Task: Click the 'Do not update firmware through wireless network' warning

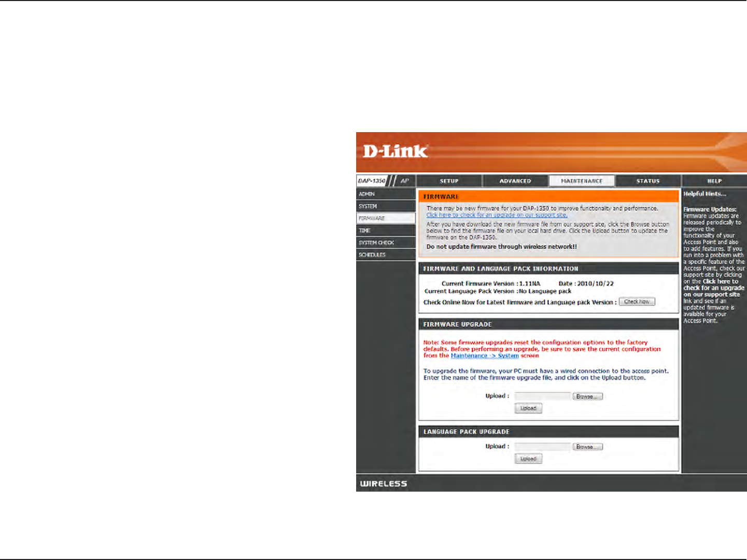Action: (502, 247)
